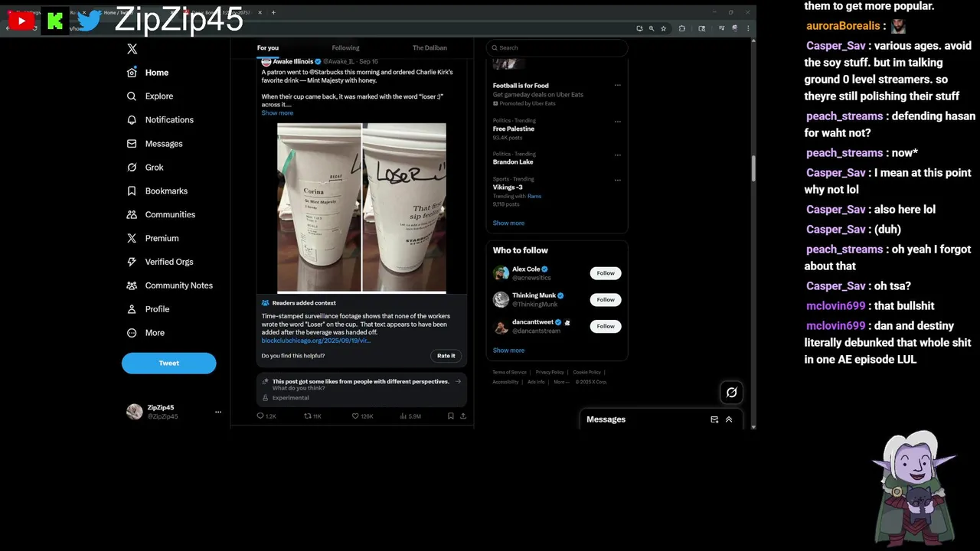Open options for Vikings -3 trend
Image resolution: width=980 pixels, height=551 pixels.
[617, 180]
